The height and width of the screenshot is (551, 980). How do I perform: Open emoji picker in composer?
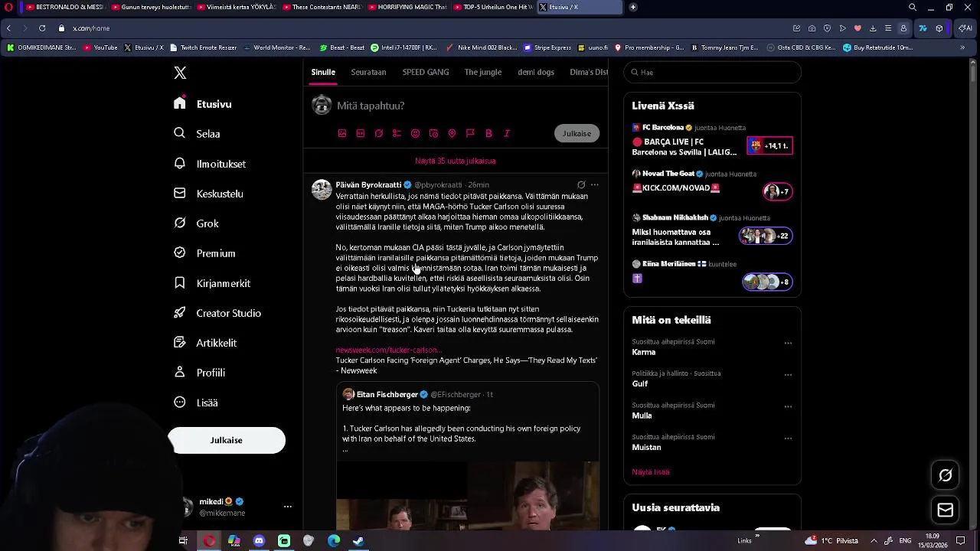tap(415, 133)
